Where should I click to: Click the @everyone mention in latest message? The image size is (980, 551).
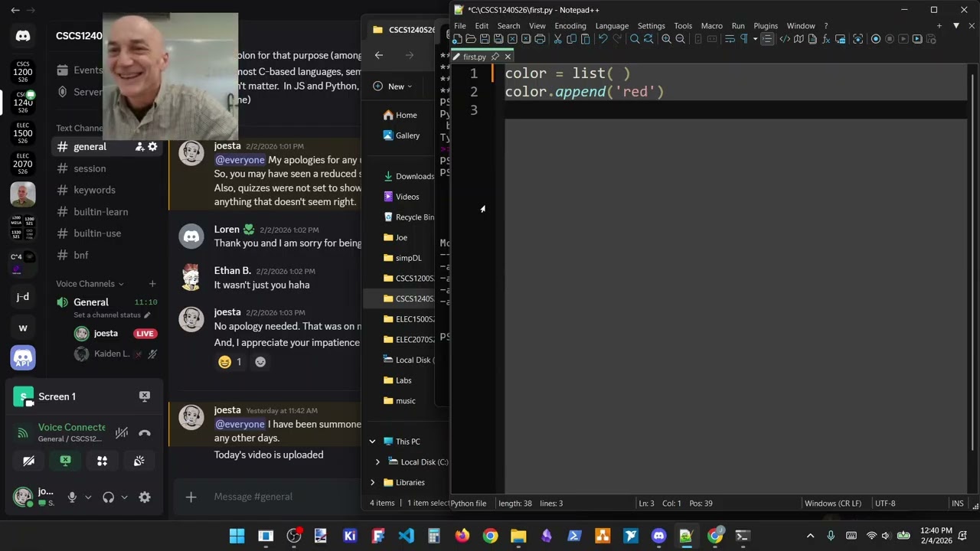(240, 425)
